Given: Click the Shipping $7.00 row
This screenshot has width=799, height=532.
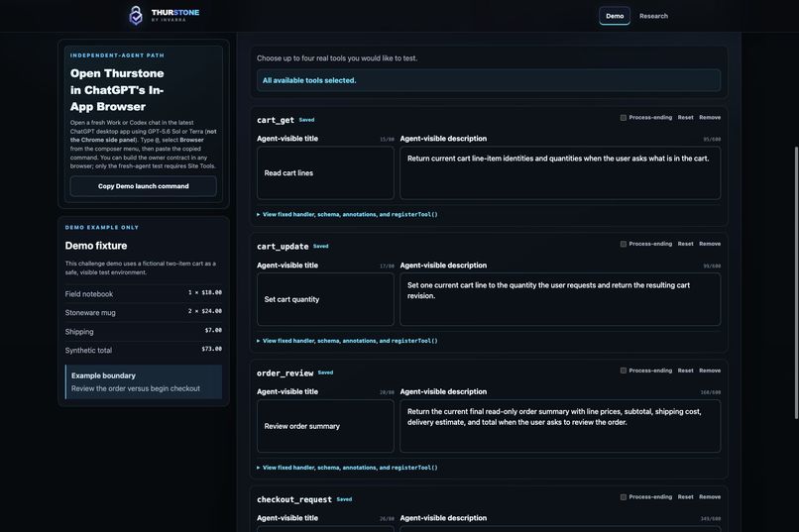Looking at the screenshot, I should [x=143, y=332].
